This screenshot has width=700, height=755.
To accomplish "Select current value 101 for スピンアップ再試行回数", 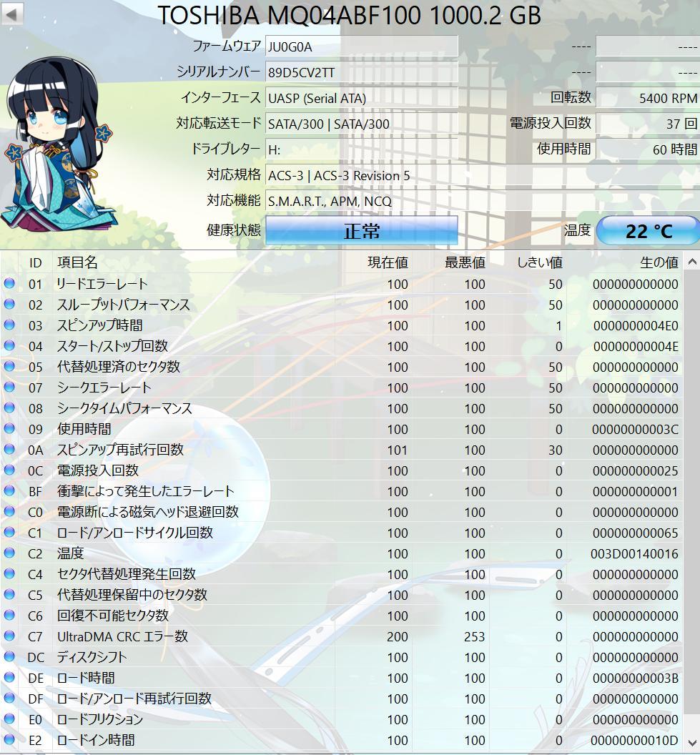I will coord(398,450).
